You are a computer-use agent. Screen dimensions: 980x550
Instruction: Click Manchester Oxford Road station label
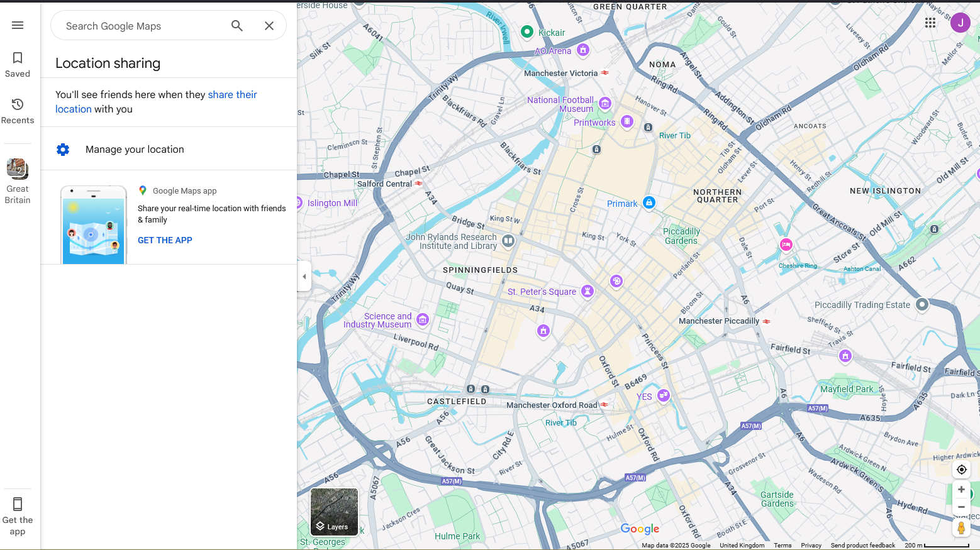[x=552, y=405]
